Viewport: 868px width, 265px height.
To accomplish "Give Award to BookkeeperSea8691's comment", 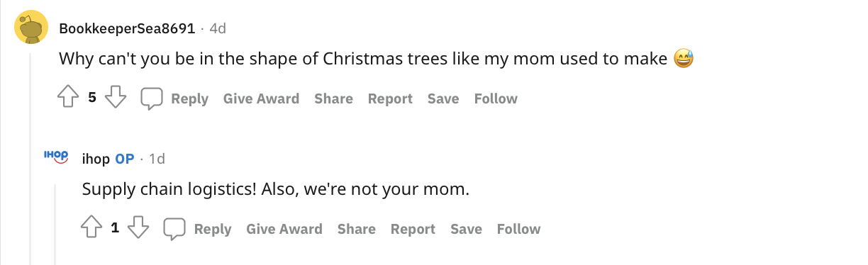I will [261, 98].
